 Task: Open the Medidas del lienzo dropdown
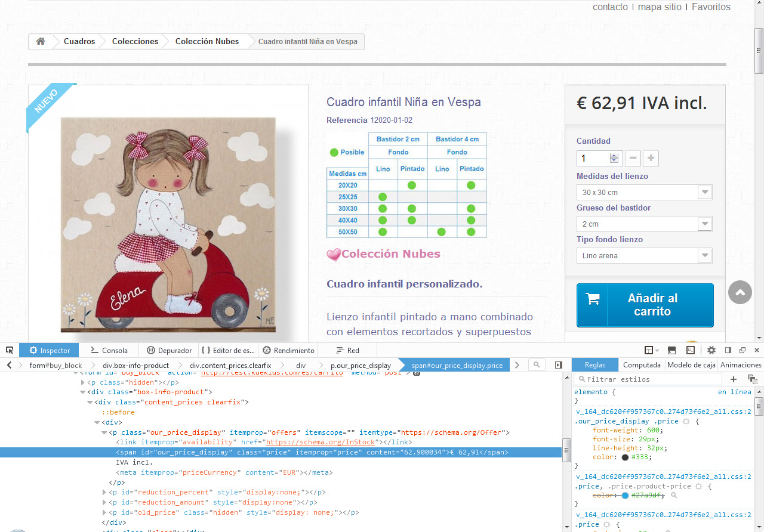point(644,193)
